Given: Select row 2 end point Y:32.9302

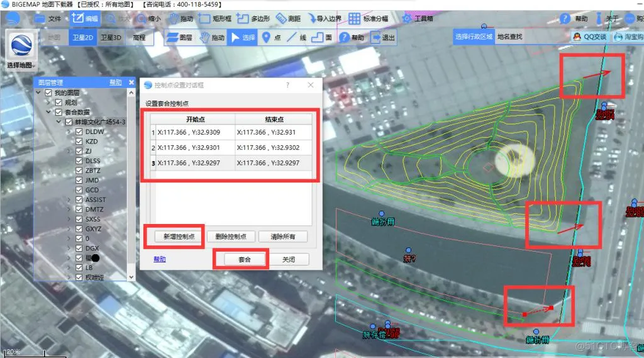Looking at the screenshot, I should click(x=274, y=148).
